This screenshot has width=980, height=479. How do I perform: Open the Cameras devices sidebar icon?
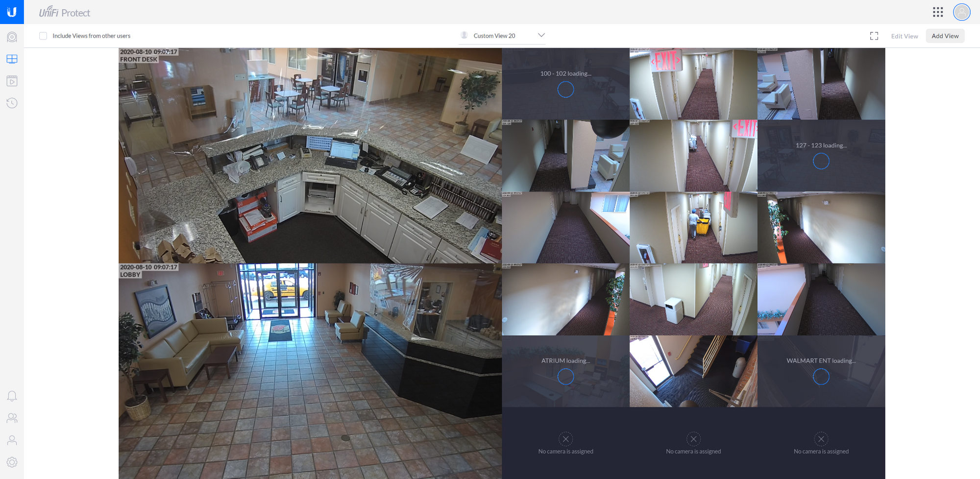tap(12, 37)
